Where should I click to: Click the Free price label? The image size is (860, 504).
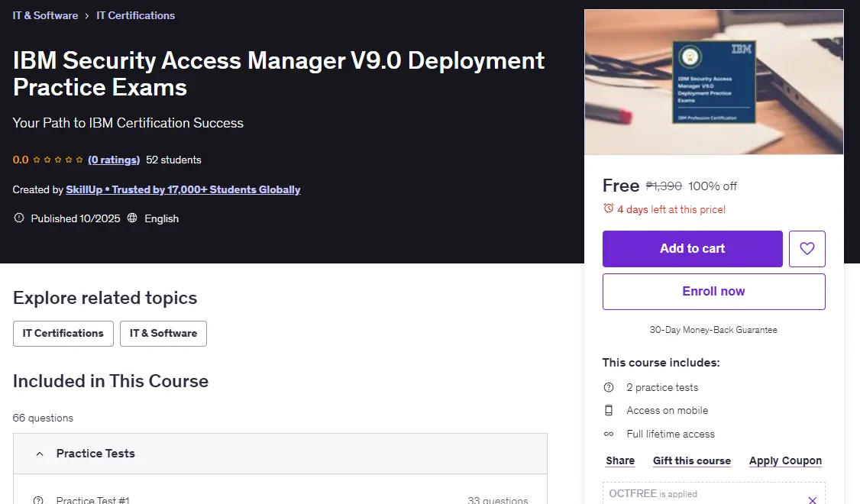pyautogui.click(x=621, y=186)
